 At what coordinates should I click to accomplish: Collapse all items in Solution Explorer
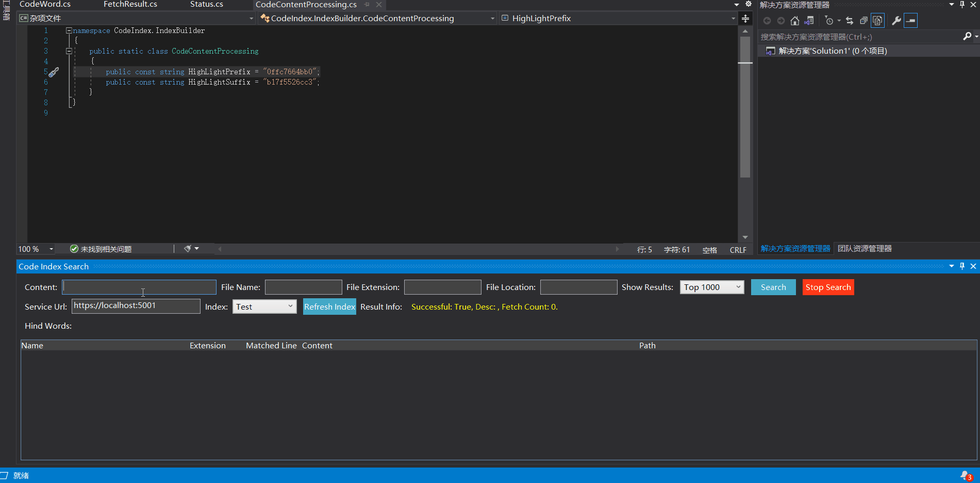coord(864,21)
